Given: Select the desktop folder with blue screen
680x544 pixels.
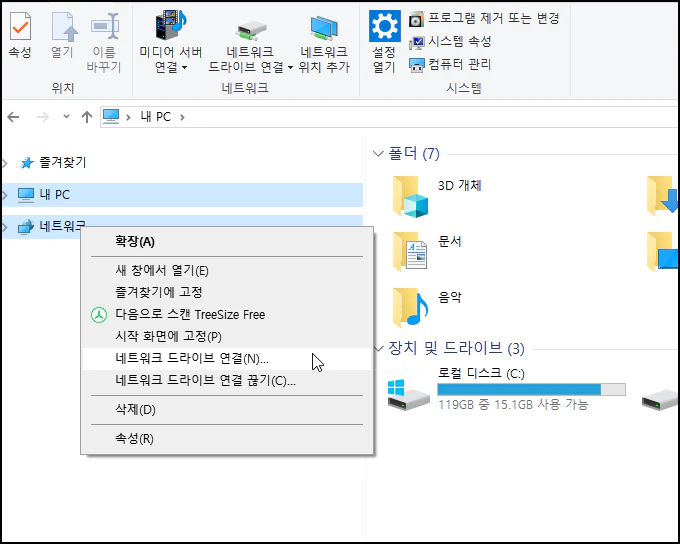Looking at the screenshot, I should point(662,252).
